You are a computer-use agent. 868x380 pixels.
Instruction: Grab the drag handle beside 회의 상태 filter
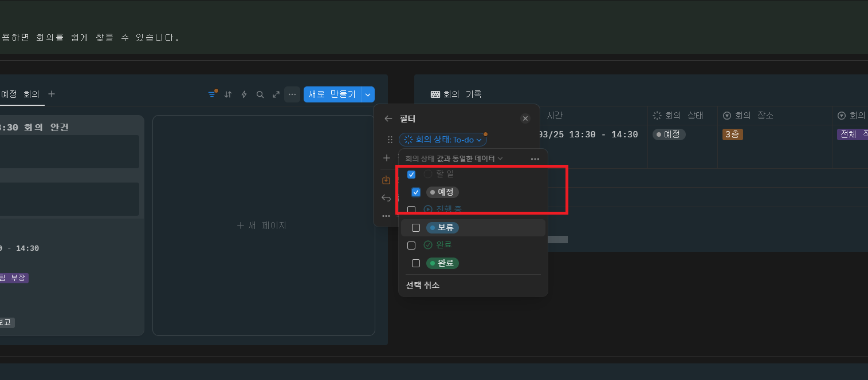390,139
